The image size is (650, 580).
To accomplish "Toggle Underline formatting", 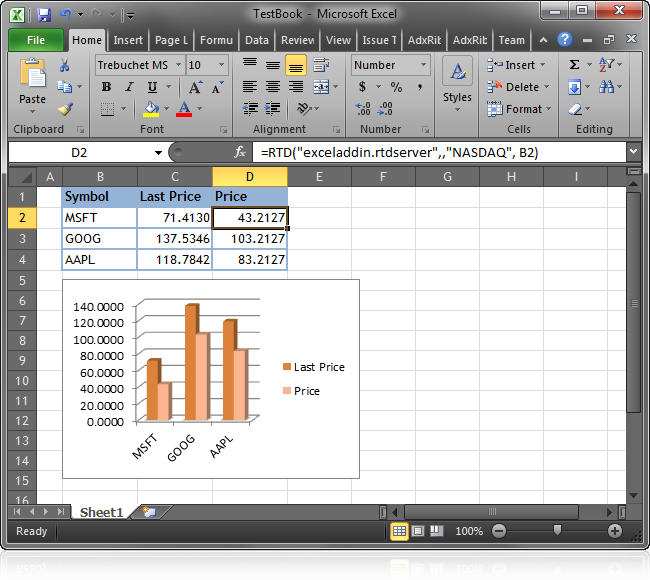I will pos(152,87).
